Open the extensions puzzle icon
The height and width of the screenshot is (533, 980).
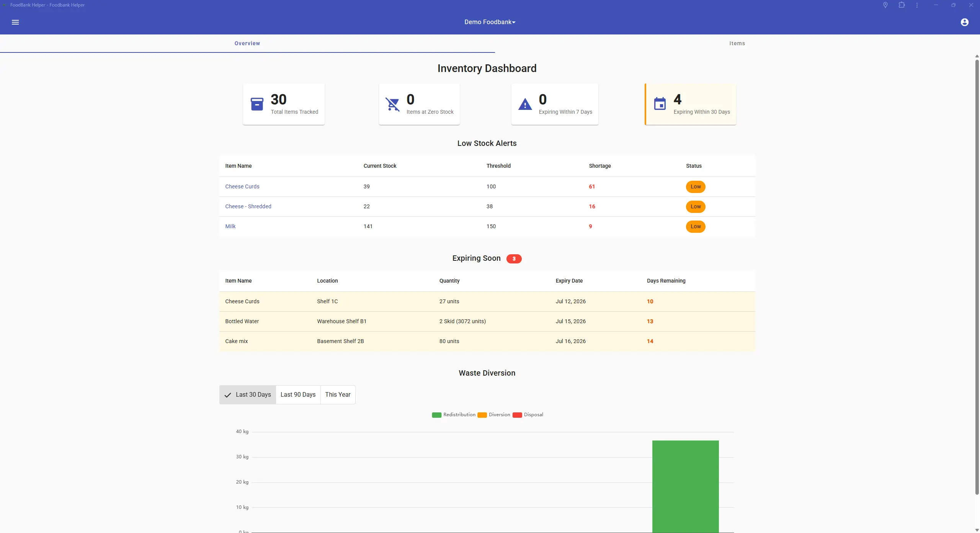coord(902,5)
